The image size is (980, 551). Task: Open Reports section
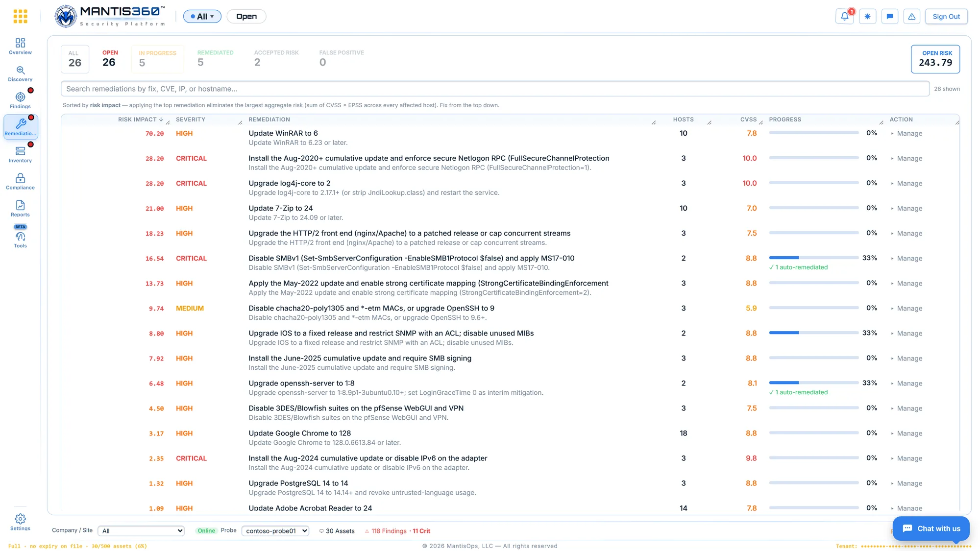(20, 209)
